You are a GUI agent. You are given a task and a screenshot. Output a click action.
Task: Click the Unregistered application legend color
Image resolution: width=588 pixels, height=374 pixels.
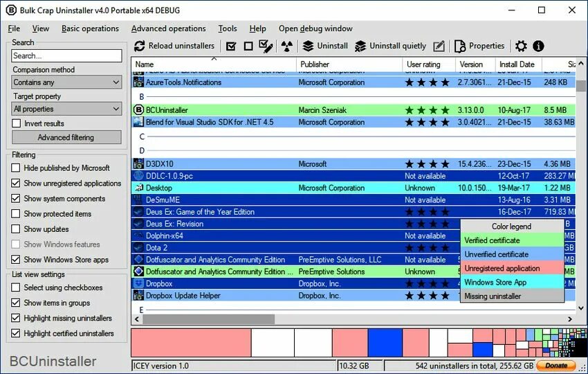[x=512, y=268]
